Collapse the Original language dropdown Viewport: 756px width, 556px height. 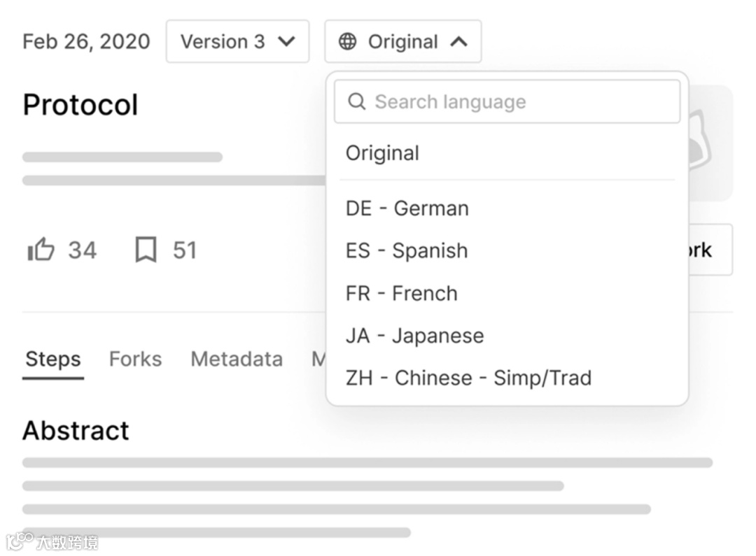[x=402, y=42]
